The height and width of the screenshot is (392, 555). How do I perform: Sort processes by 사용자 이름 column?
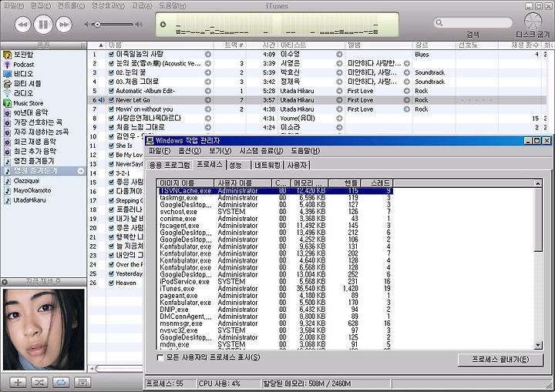click(x=243, y=183)
